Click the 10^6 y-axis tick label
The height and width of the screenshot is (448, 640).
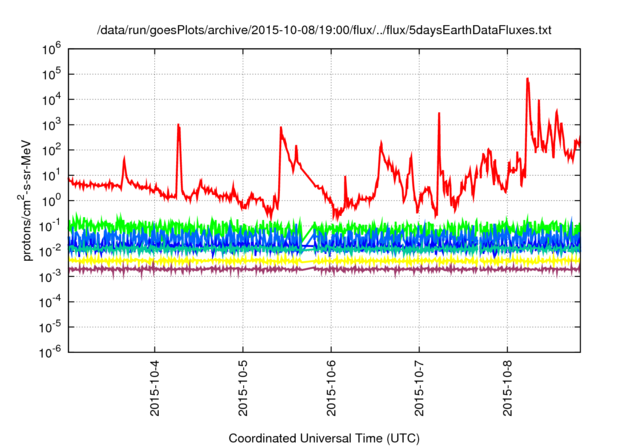tap(51, 50)
